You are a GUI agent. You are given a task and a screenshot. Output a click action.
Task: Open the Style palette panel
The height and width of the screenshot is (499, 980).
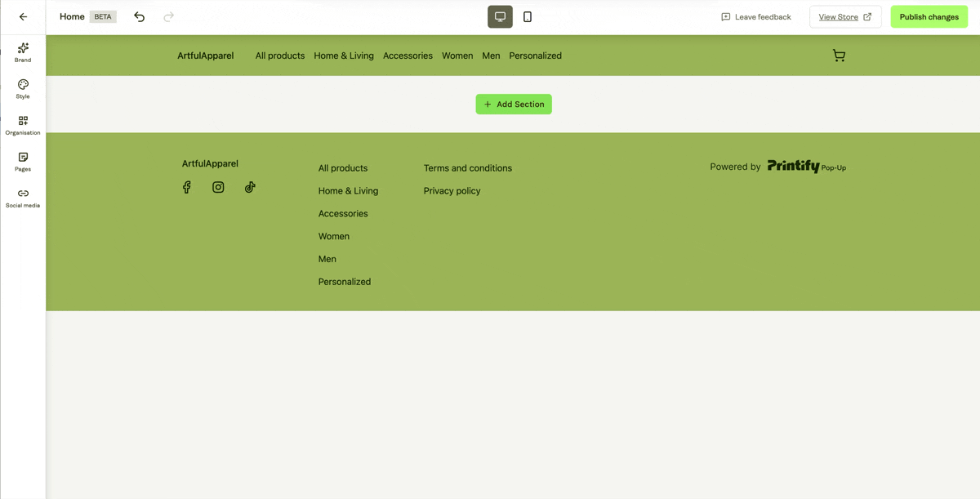23,89
